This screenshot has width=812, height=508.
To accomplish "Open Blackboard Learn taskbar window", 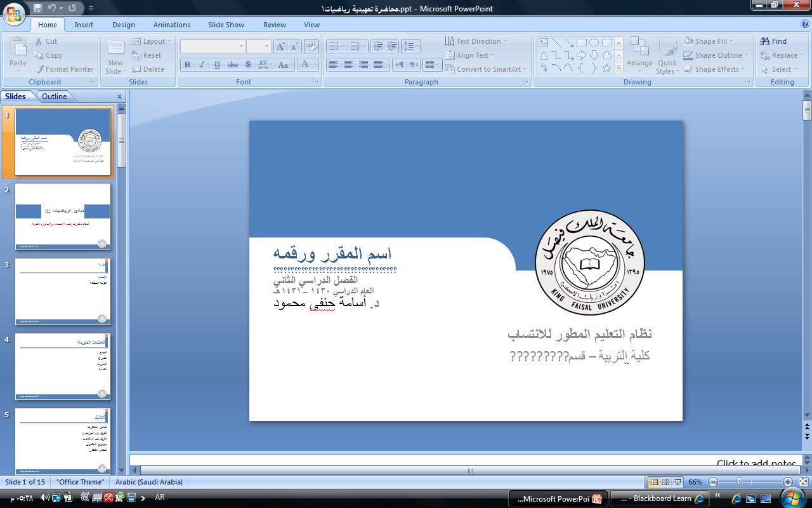I will (658, 498).
